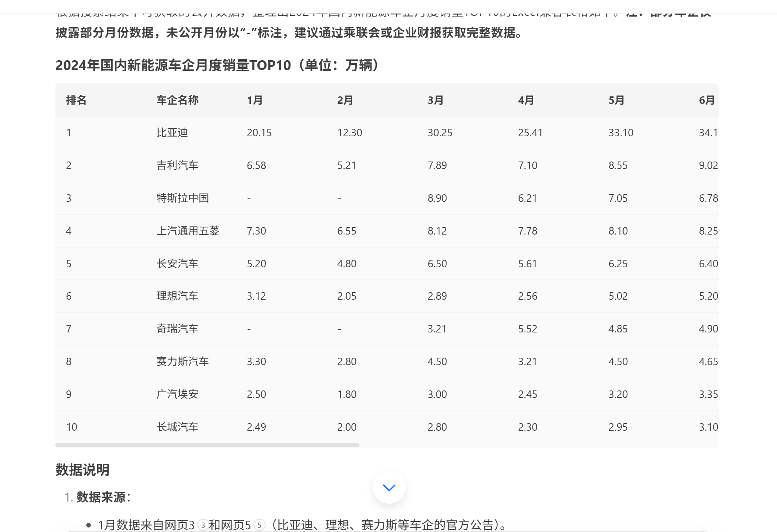Click the scroll-to-bottom chevron button
777x532 pixels.
[x=389, y=487]
